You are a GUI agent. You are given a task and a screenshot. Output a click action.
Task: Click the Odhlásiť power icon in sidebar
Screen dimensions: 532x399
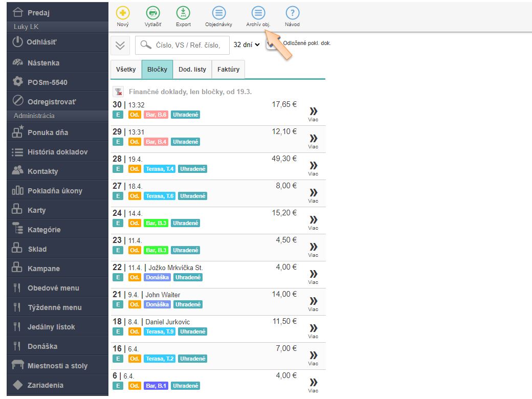click(18, 42)
